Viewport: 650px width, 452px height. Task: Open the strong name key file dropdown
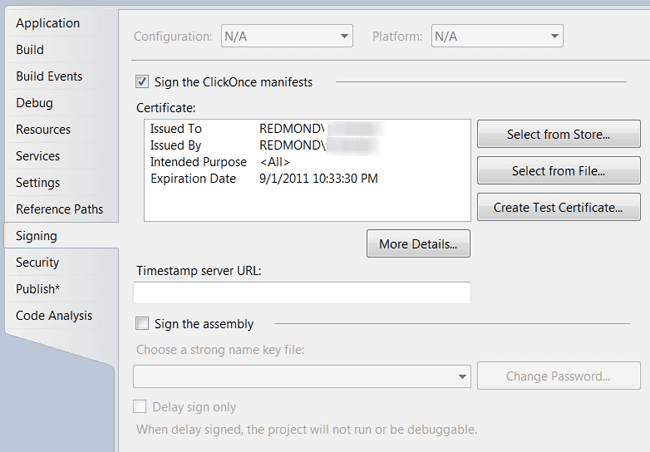302,377
